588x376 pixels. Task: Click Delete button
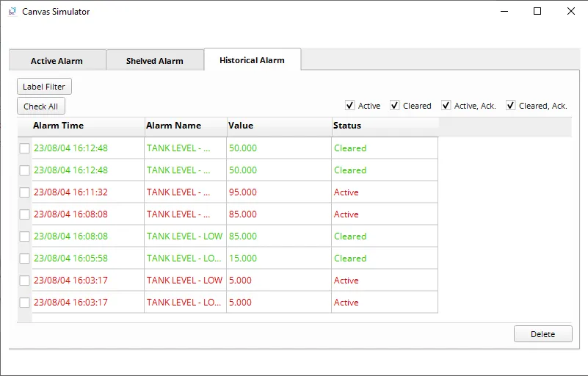(x=542, y=333)
